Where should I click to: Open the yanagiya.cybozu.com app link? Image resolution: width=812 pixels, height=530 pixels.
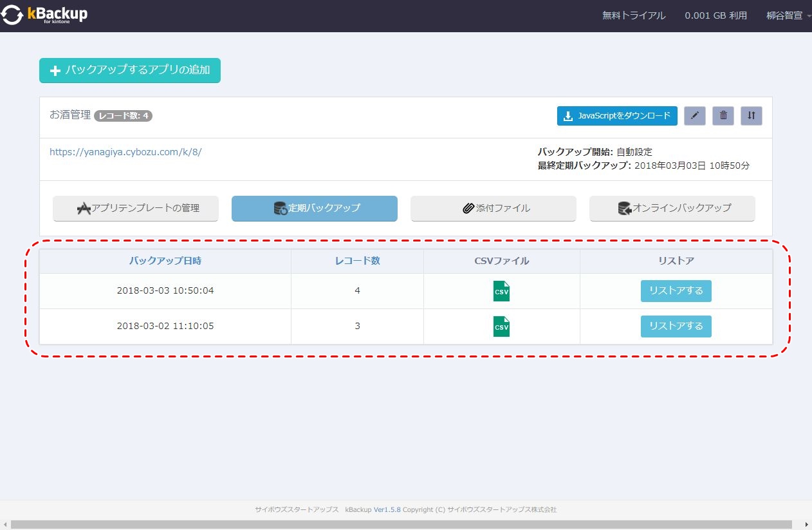(x=125, y=153)
